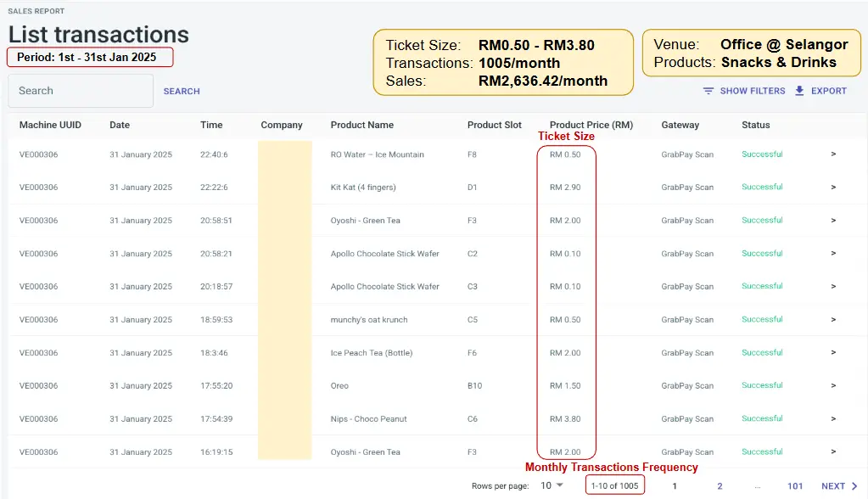Click into the Search input field
This screenshot has width=868, height=499.
click(81, 91)
